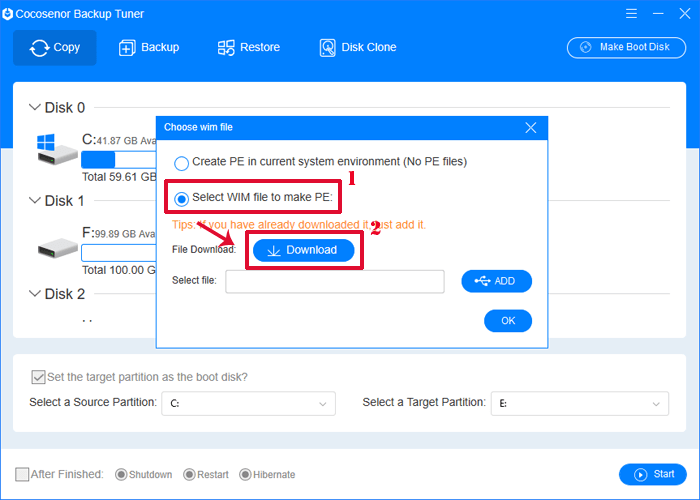
Task: Click the Cocosenor shield logo icon
Action: click(8, 14)
